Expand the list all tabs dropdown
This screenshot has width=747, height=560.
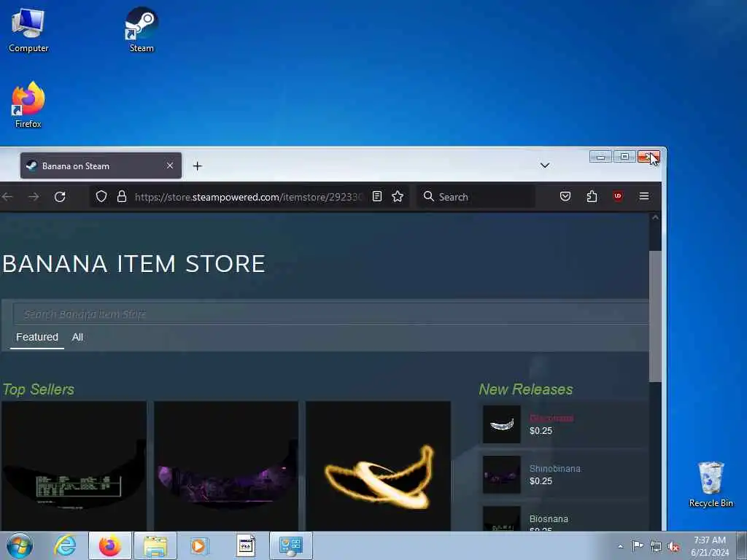(544, 166)
